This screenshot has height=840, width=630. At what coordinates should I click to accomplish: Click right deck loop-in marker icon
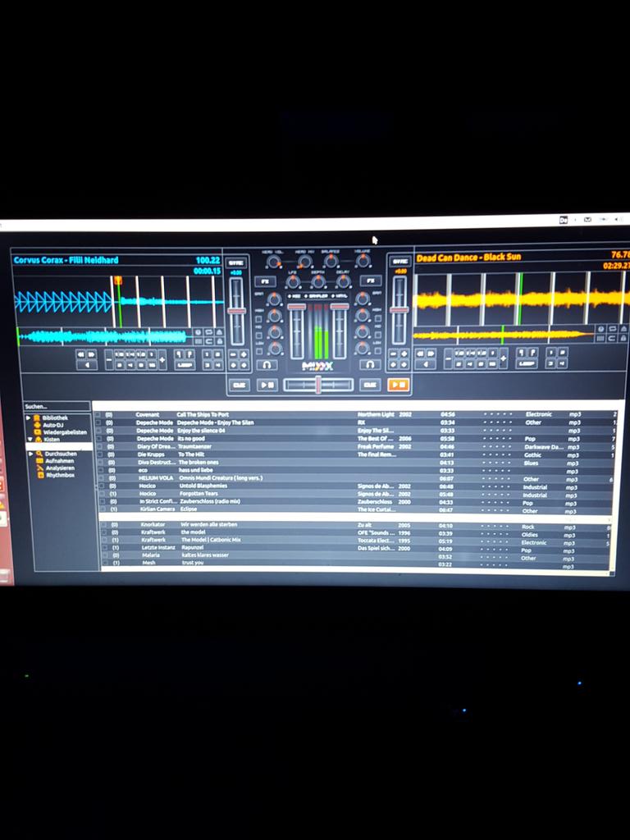(x=521, y=353)
